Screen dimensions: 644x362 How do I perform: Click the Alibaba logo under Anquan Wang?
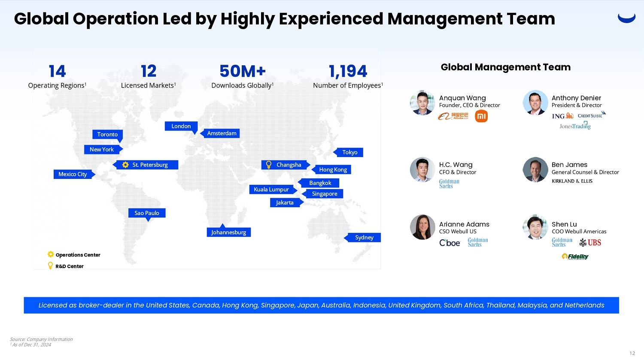(x=453, y=116)
